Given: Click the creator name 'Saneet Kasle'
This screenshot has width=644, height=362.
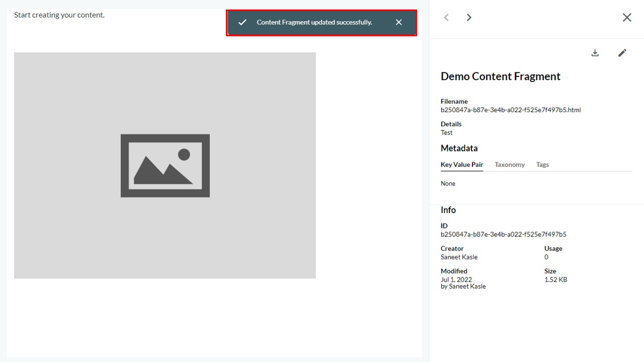Looking at the screenshot, I should pyautogui.click(x=459, y=257).
